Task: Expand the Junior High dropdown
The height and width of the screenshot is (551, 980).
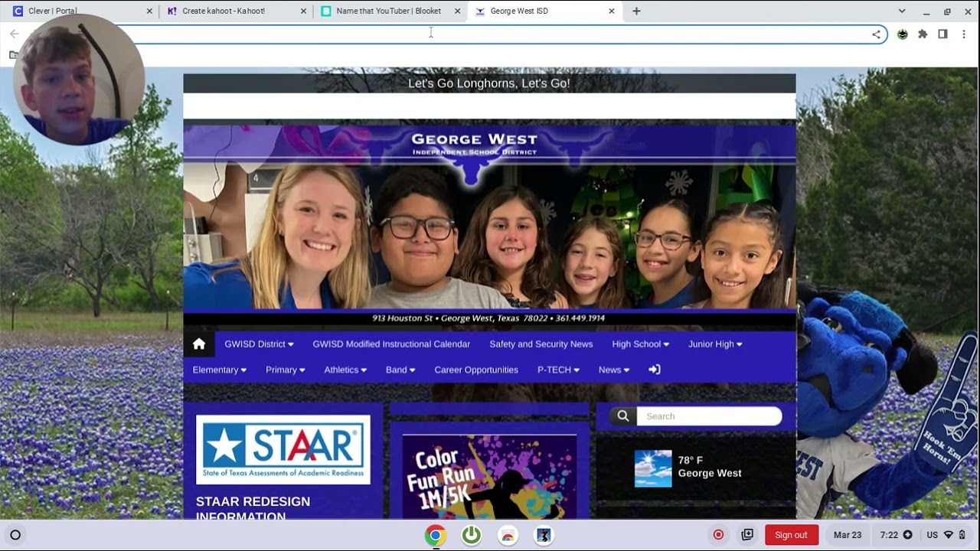Action: (715, 344)
